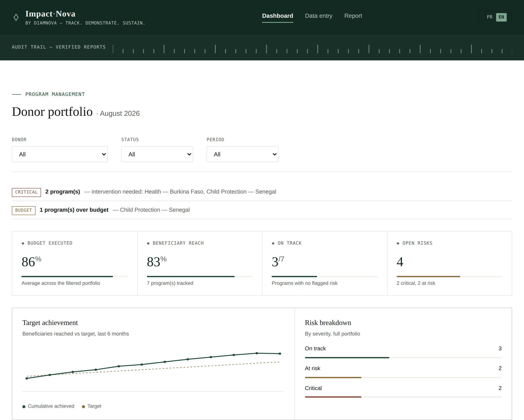The image size is (524, 420).
Task: Click the 83% beneficiary reach value
Action: (x=157, y=262)
